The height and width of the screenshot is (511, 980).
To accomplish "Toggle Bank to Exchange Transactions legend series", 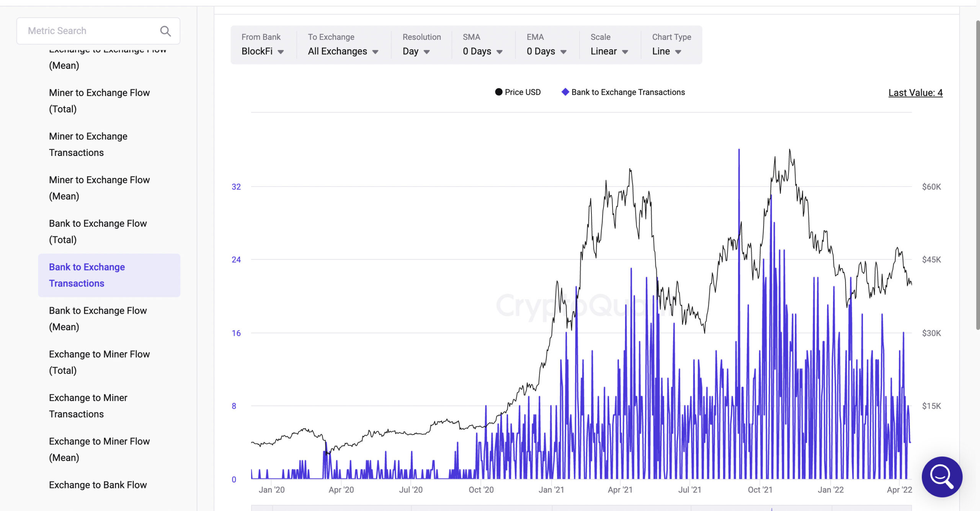I will [x=623, y=92].
